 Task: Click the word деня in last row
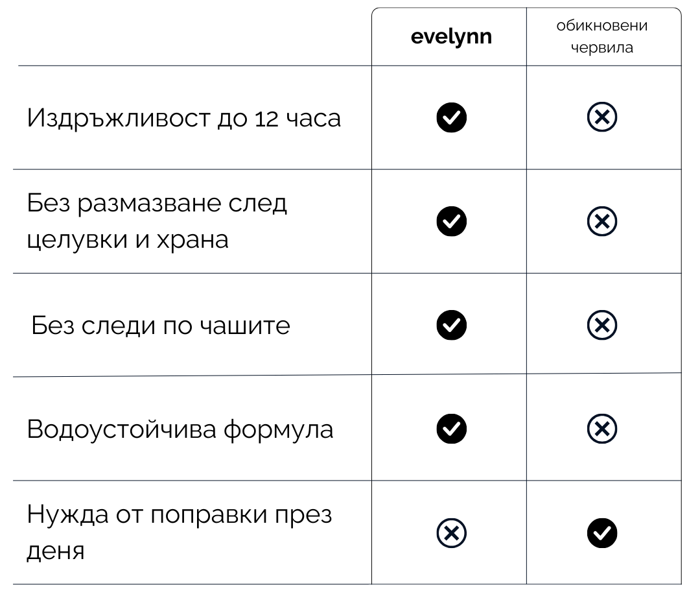point(55,551)
